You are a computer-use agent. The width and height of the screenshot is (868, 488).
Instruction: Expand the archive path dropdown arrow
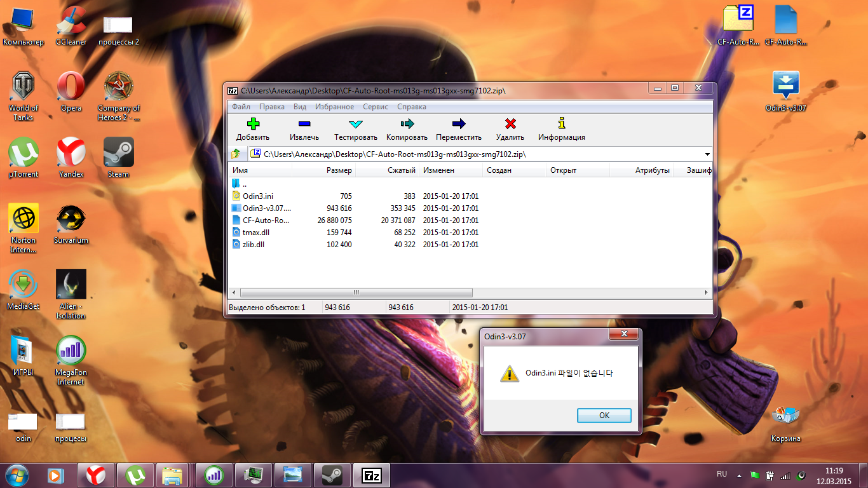707,154
